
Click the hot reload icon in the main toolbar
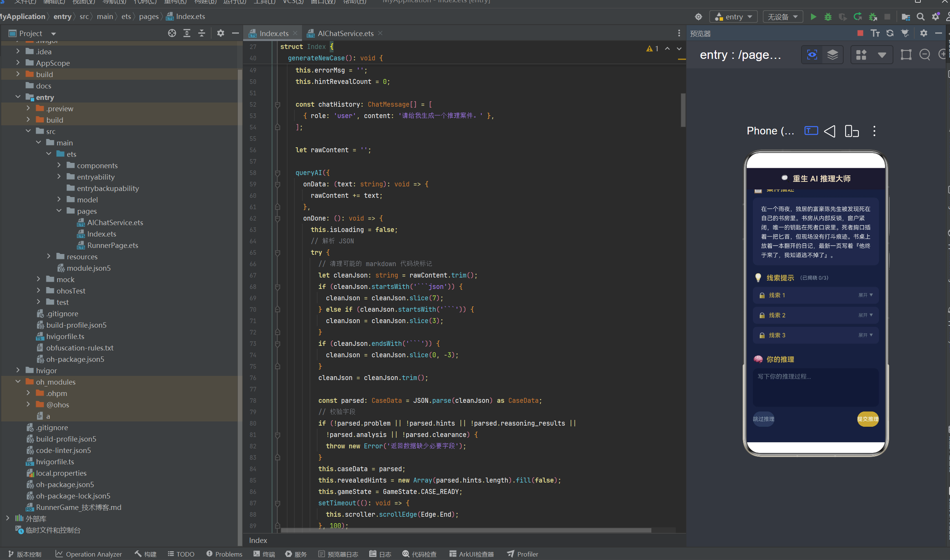click(x=858, y=17)
